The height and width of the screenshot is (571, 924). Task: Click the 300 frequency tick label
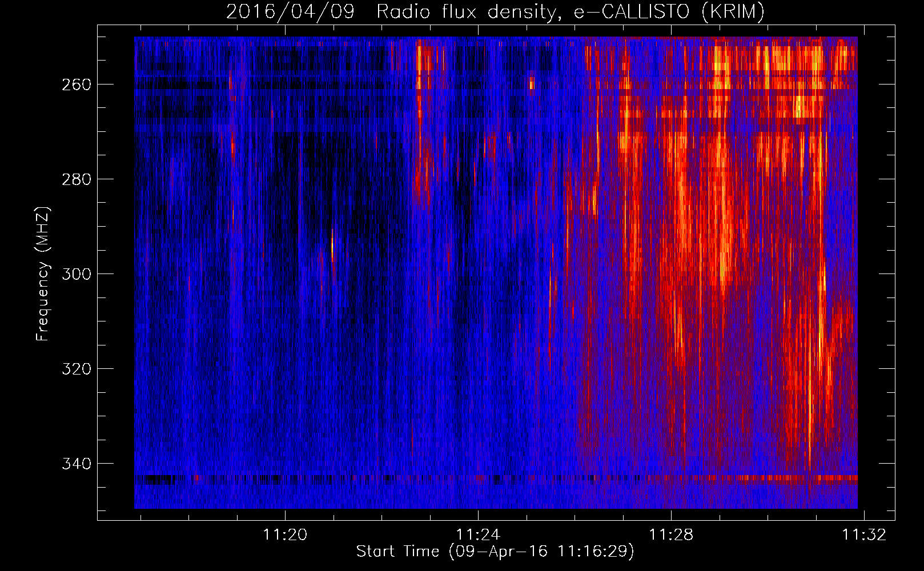77,274
